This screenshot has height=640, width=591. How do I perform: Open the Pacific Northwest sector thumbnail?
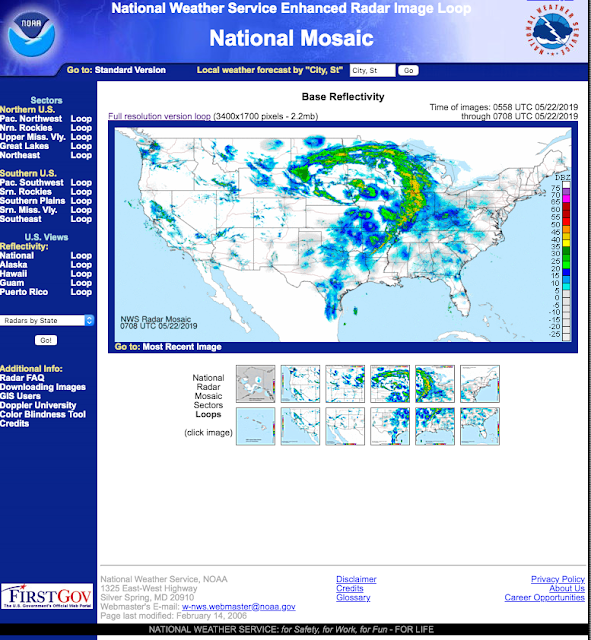(x=300, y=384)
